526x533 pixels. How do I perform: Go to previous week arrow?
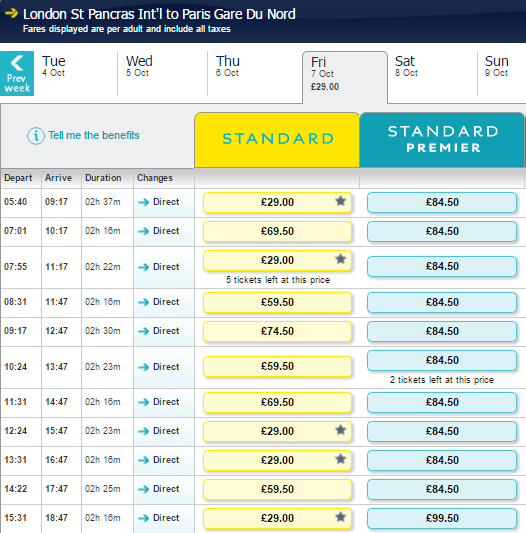(x=17, y=73)
